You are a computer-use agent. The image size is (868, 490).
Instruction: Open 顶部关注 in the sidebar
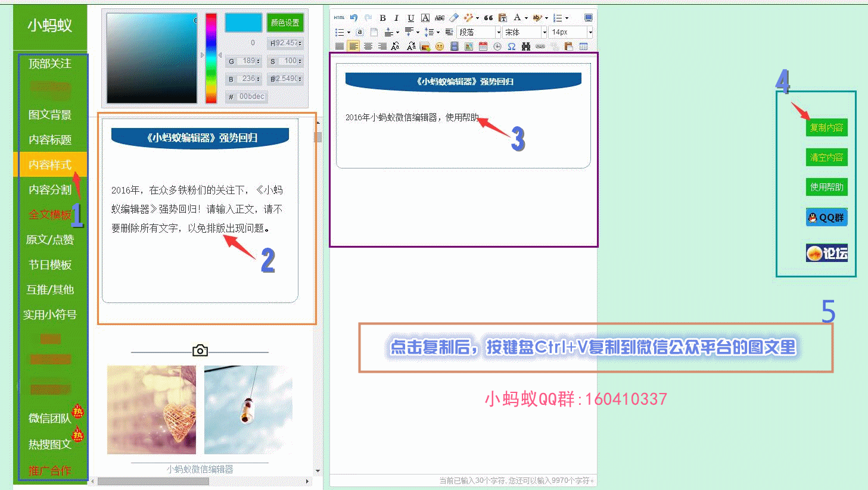(x=50, y=64)
